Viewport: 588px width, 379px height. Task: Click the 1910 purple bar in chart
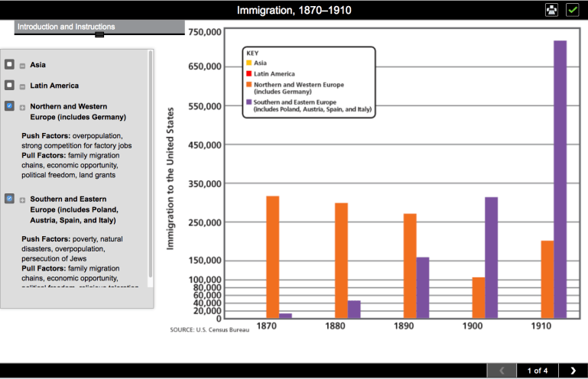[x=560, y=179]
